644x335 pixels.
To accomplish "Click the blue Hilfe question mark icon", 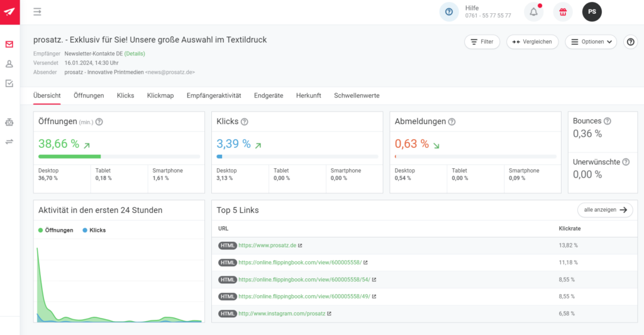I will 448,11.
